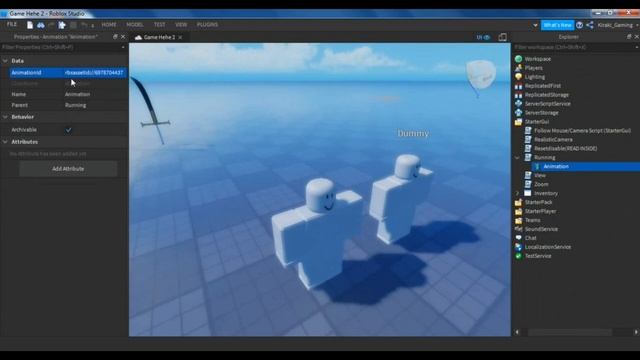Select ServerStorage in Explorer

[x=542, y=113]
